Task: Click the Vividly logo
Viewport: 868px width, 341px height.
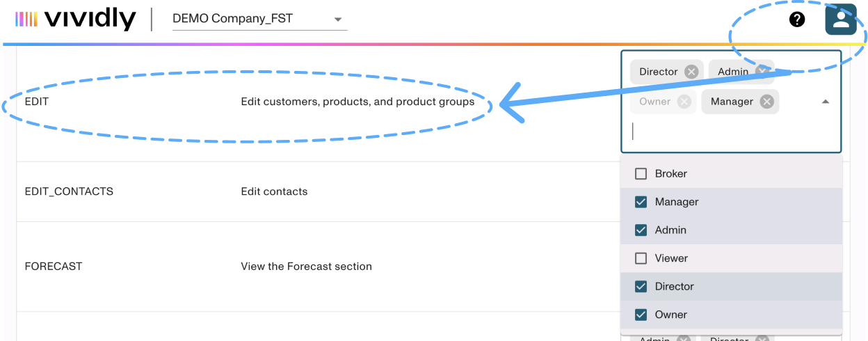Action: coord(76,19)
